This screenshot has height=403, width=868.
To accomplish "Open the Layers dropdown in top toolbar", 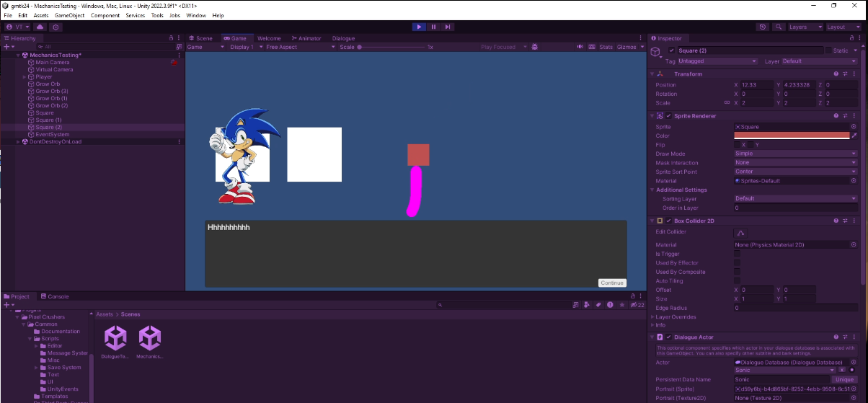I will coord(804,27).
